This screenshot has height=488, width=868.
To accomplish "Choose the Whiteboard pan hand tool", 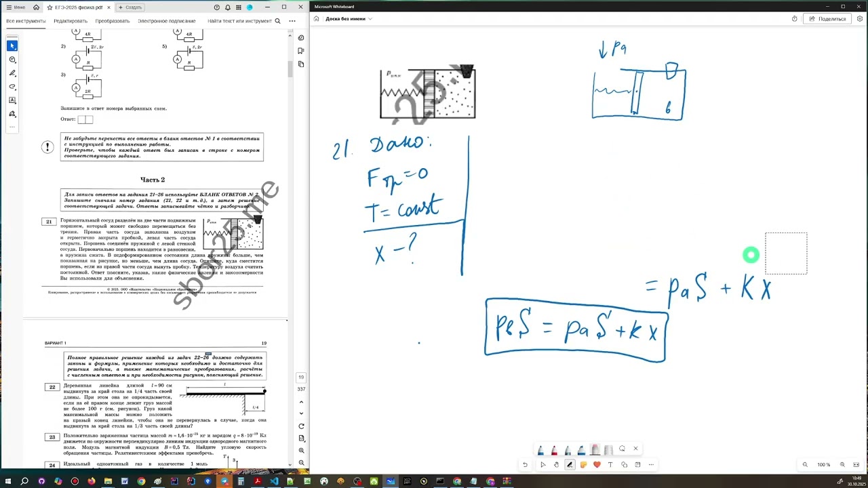I will (x=556, y=465).
